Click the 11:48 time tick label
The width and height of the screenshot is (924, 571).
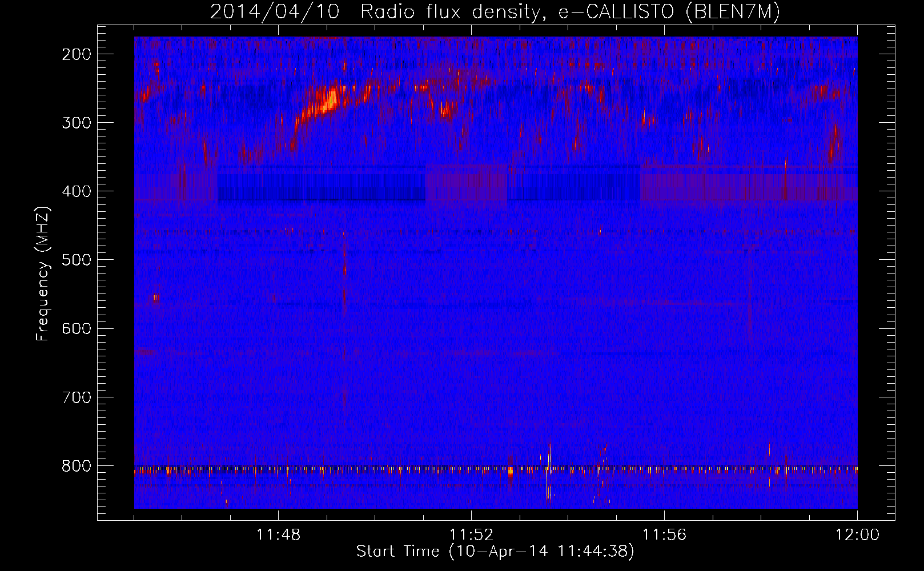[279, 534]
